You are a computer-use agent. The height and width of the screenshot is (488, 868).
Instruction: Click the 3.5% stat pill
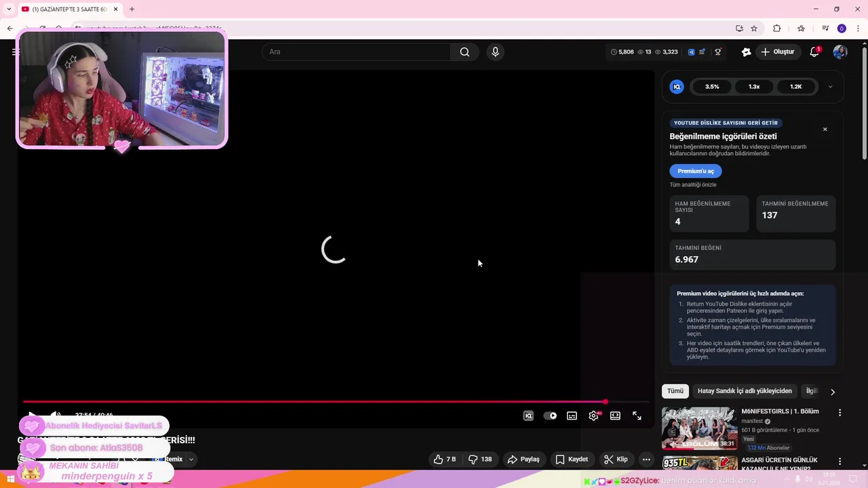pyautogui.click(x=712, y=87)
